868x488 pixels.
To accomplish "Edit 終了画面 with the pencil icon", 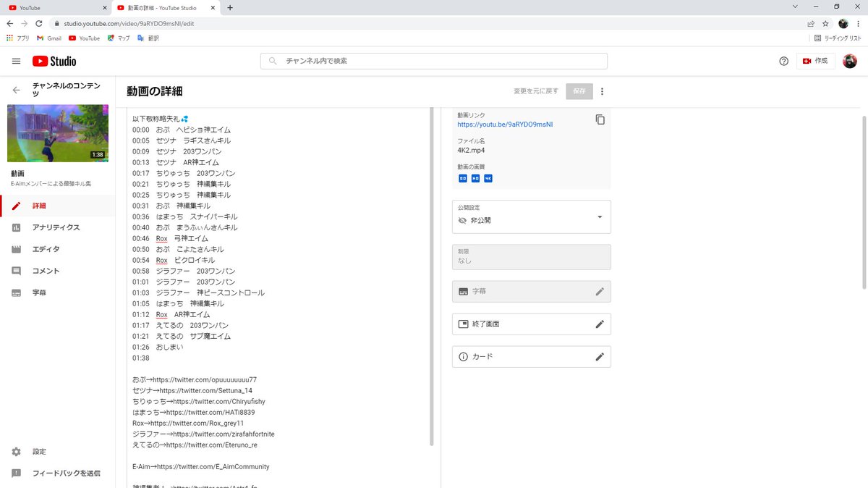I will (599, 324).
